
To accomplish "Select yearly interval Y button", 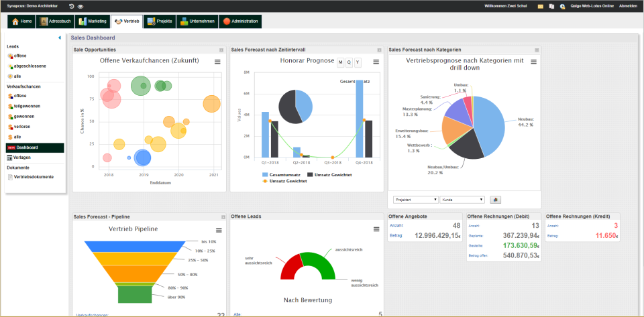I will pyautogui.click(x=358, y=62).
